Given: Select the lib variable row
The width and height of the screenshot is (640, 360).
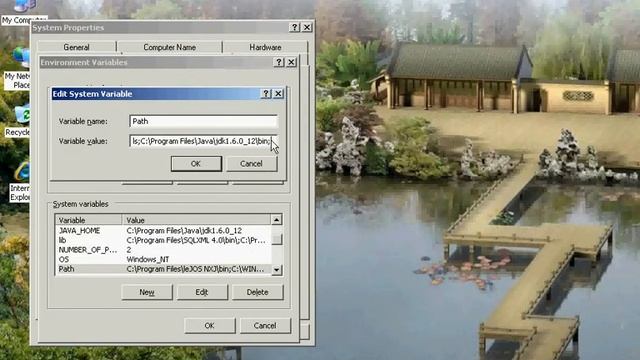Looking at the screenshot, I should [163, 240].
